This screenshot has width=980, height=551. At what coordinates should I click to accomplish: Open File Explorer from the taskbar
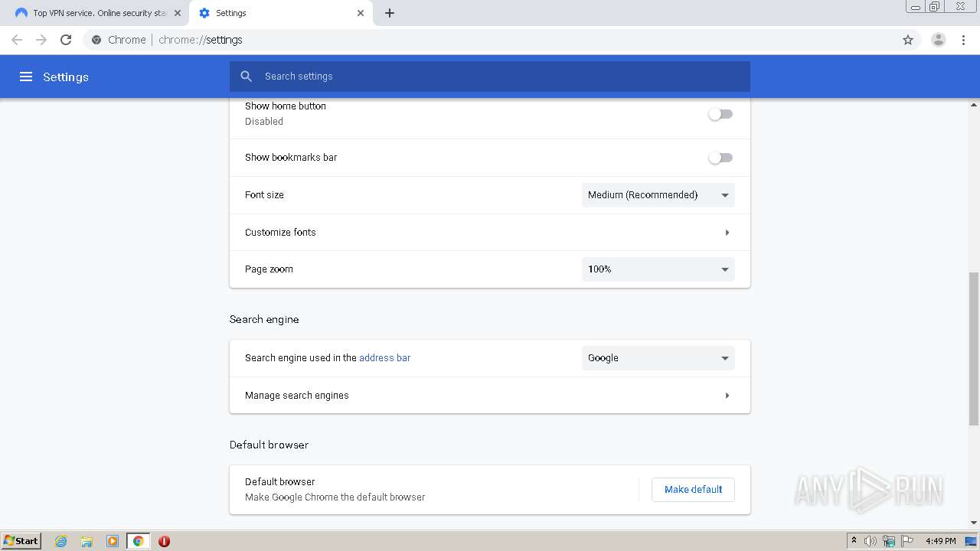pos(87,541)
